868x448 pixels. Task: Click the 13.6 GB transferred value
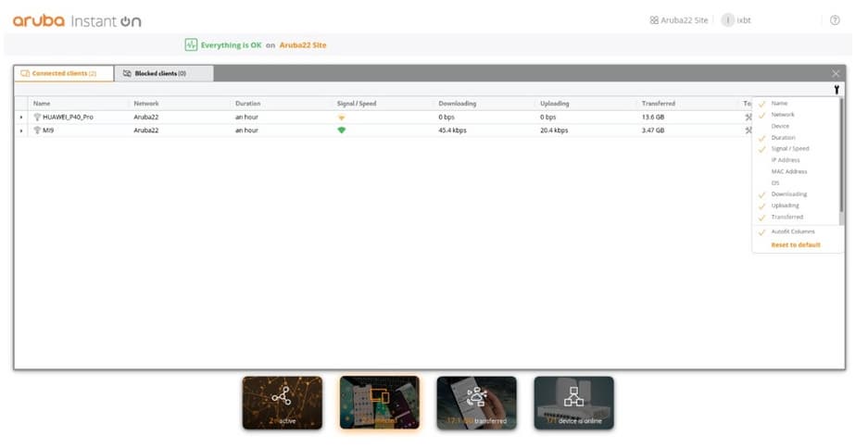pyautogui.click(x=653, y=118)
